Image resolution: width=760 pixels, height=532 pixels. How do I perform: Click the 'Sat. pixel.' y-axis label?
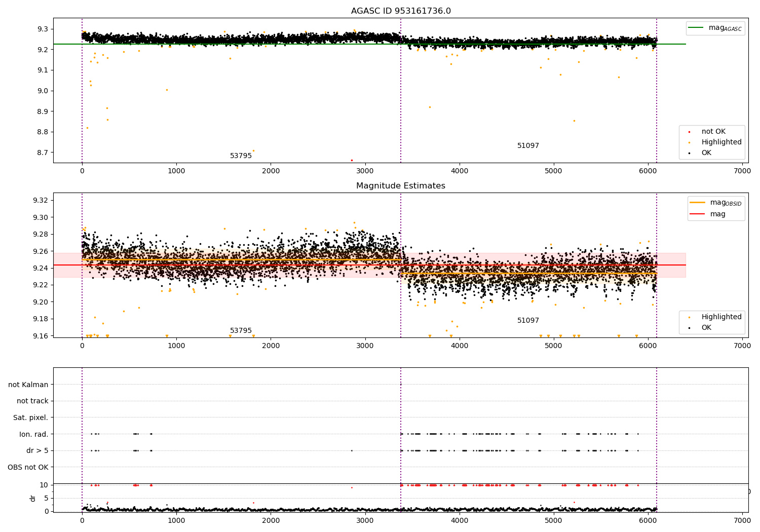pos(30,418)
